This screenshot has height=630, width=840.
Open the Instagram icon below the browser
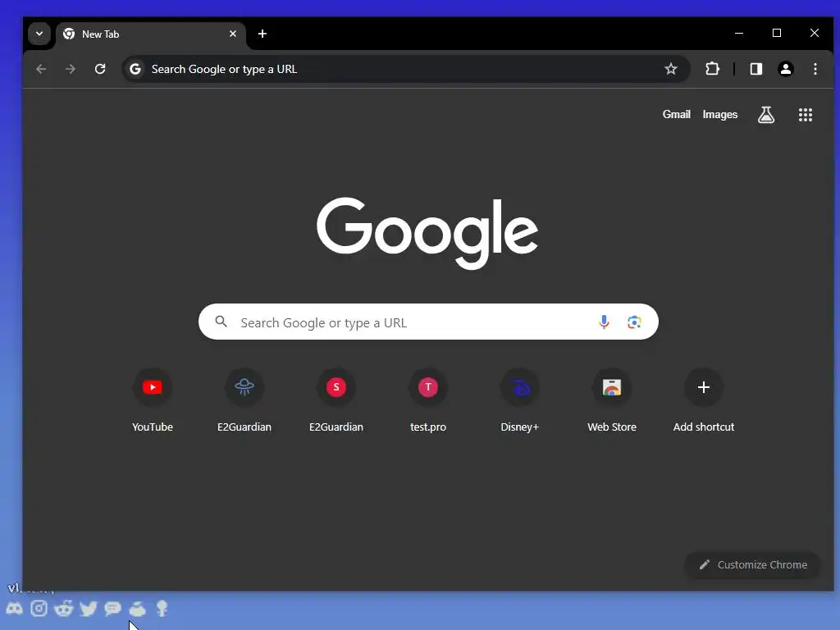39,609
